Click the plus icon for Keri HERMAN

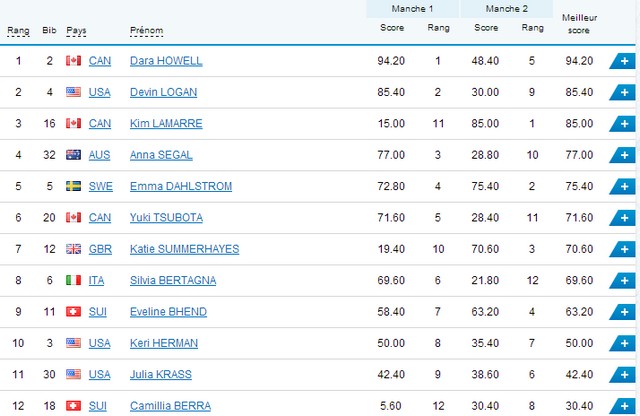tap(623, 343)
